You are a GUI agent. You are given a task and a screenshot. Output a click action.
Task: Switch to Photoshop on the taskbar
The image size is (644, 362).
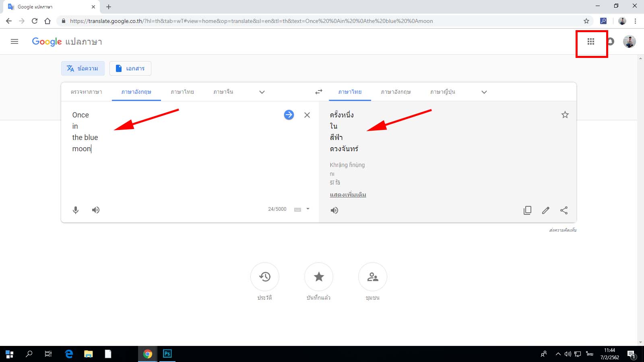(x=167, y=354)
